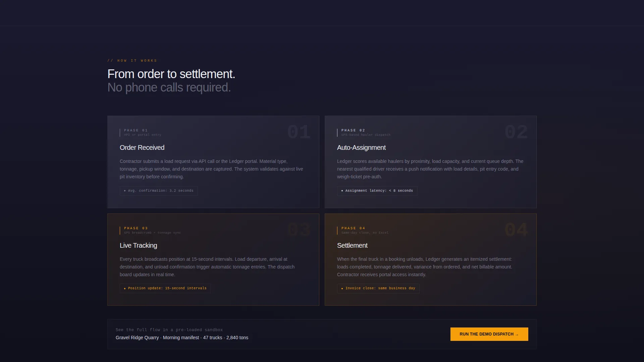Click the 'PHASE 03' label

pos(136,228)
